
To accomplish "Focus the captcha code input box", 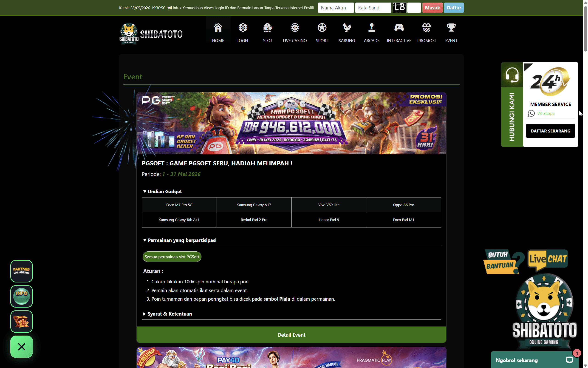I will (414, 8).
